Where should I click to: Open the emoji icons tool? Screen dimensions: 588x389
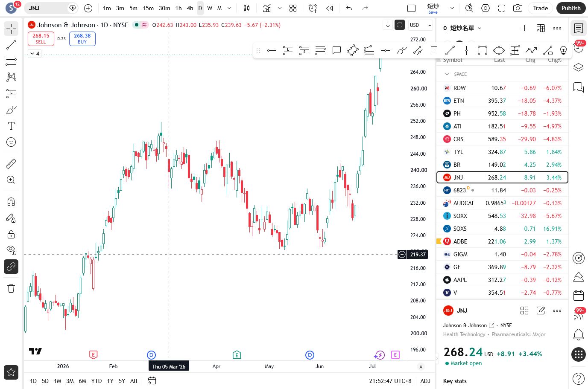(11, 142)
